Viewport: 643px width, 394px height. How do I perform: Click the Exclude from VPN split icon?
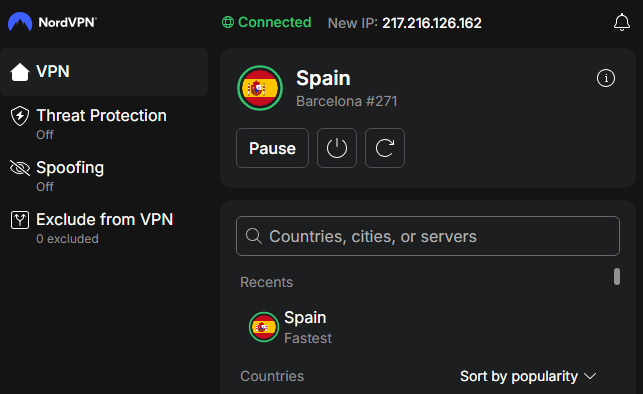(x=20, y=220)
